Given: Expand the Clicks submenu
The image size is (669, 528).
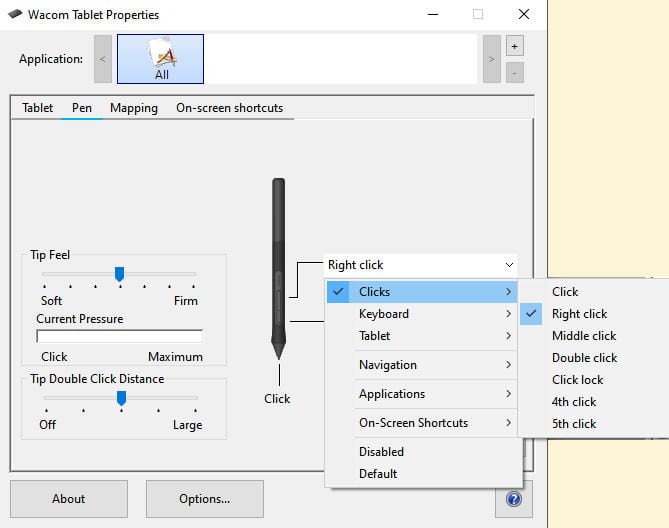Looking at the screenshot, I should [x=422, y=292].
